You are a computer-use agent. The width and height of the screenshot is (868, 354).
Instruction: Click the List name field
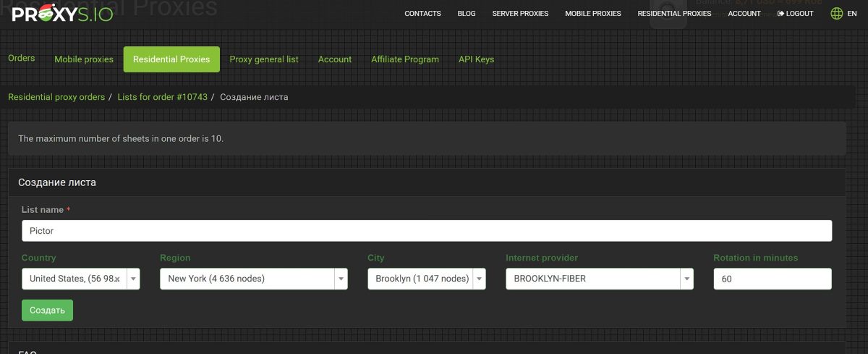(x=427, y=231)
